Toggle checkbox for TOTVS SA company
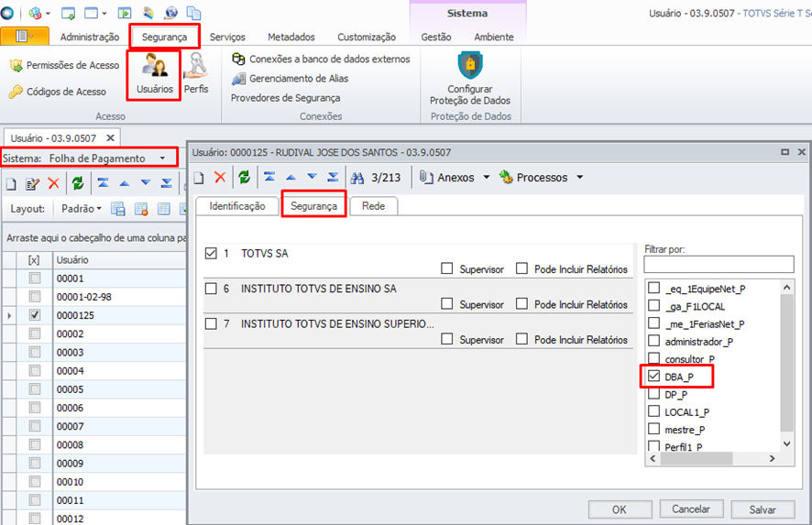 211,253
